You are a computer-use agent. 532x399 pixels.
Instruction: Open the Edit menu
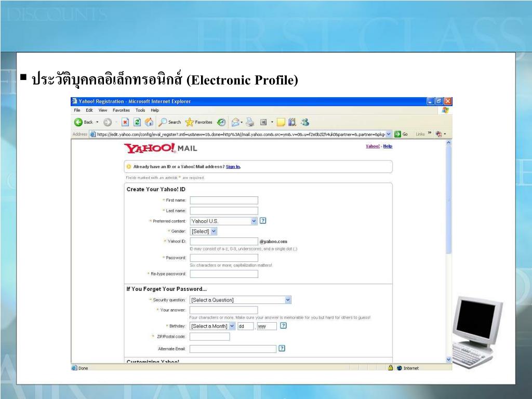[x=89, y=110]
